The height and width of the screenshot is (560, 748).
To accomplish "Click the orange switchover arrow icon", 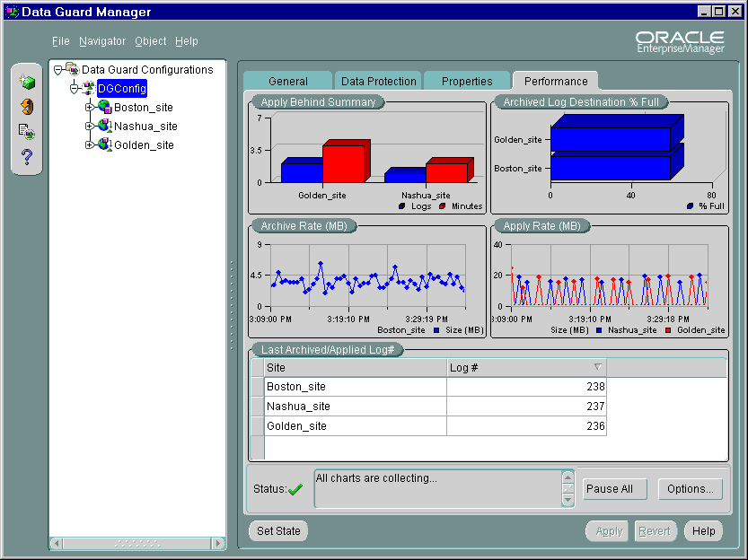I will click(x=27, y=107).
